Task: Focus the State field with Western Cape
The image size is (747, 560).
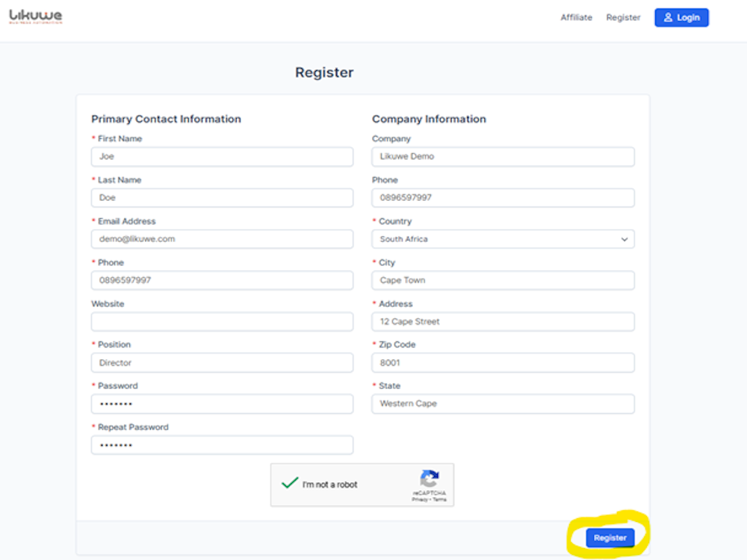Action: pyautogui.click(x=503, y=404)
